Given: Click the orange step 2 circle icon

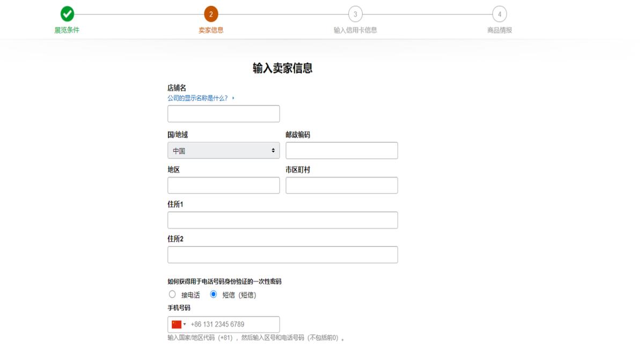Looking at the screenshot, I should point(211,14).
